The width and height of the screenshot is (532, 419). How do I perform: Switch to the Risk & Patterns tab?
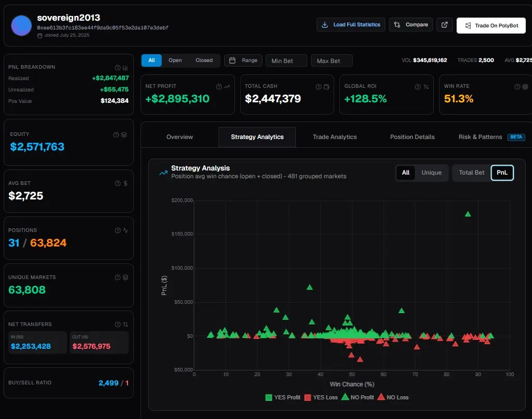480,137
